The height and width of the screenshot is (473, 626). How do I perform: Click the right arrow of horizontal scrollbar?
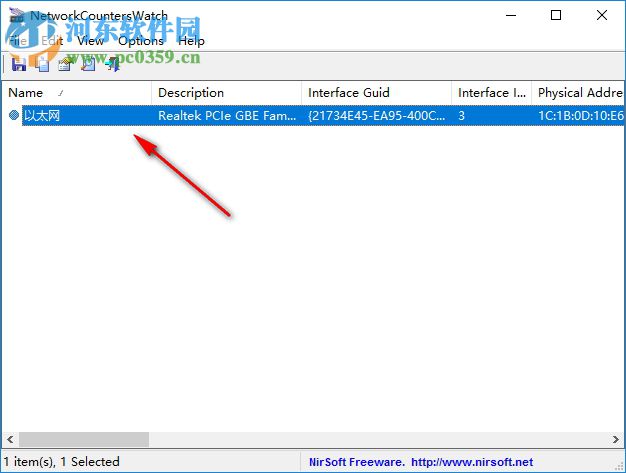[x=616, y=439]
